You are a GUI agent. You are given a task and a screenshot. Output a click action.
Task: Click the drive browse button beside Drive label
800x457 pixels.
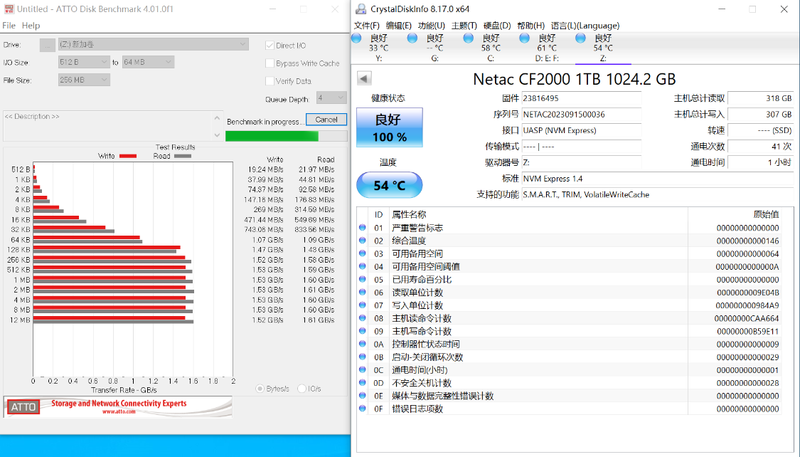click(x=47, y=45)
